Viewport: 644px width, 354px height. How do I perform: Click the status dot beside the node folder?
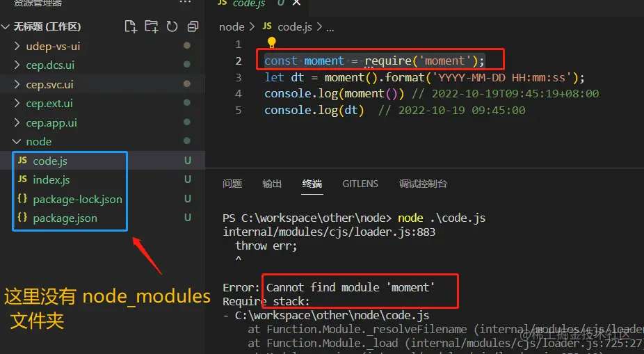tap(187, 141)
